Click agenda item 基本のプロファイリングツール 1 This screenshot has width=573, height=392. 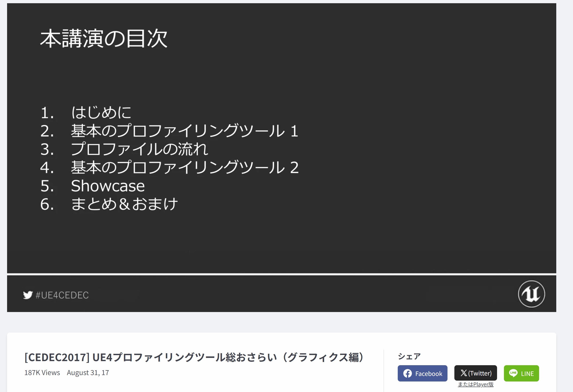(184, 131)
